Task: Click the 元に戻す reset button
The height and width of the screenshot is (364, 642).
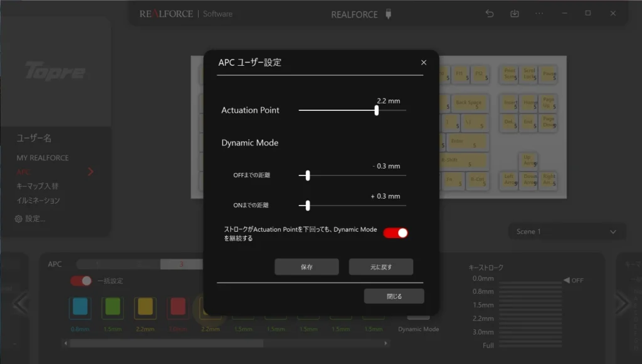Action: tap(381, 267)
